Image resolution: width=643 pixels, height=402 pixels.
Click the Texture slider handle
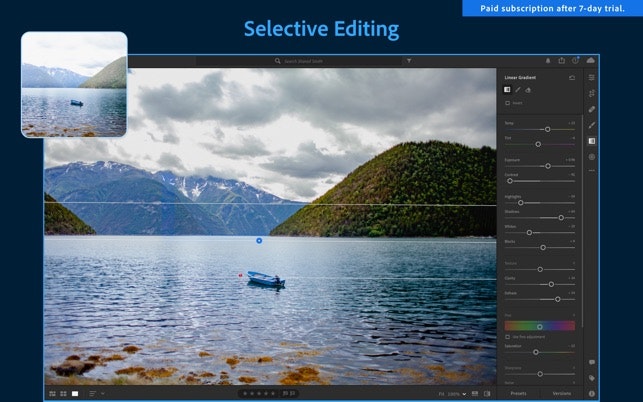tap(540, 270)
